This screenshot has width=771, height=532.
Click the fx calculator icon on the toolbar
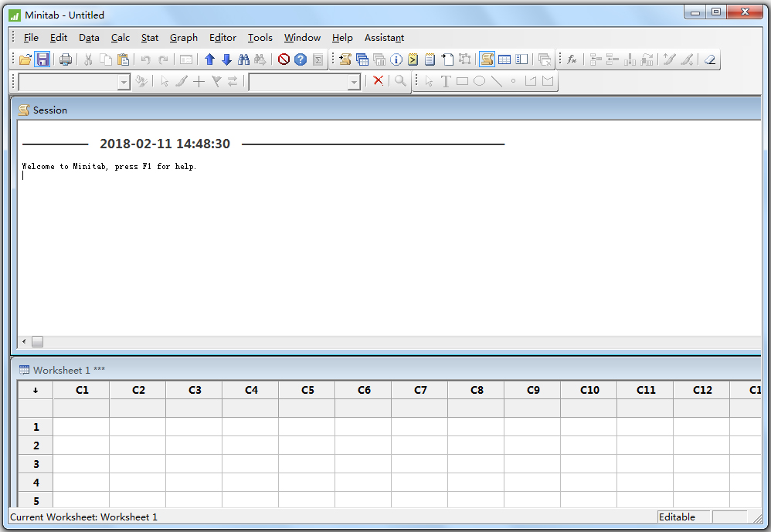pos(570,59)
